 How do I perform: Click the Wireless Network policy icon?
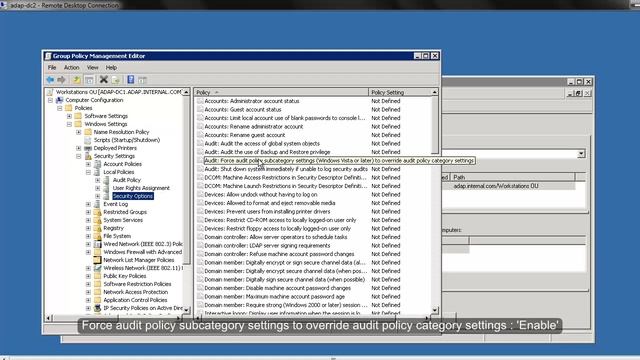coord(98,268)
